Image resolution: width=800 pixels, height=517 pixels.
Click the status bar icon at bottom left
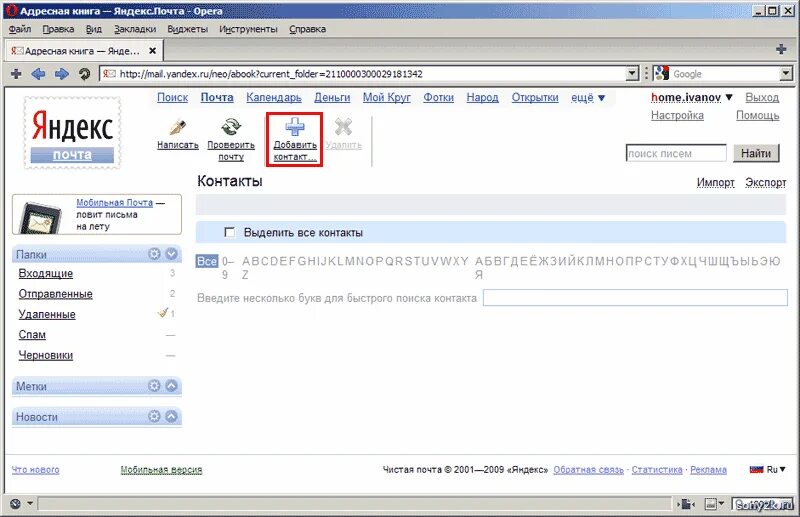[15, 504]
